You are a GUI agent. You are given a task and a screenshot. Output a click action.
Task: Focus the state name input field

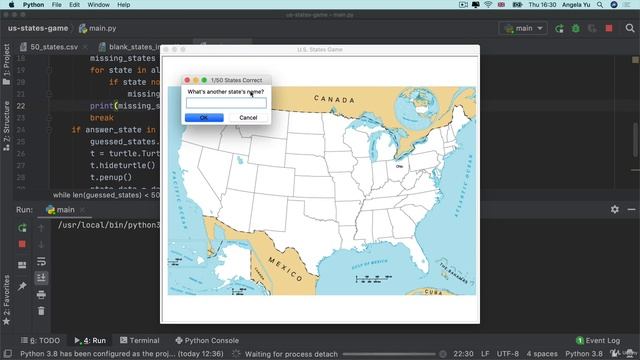coord(226,103)
